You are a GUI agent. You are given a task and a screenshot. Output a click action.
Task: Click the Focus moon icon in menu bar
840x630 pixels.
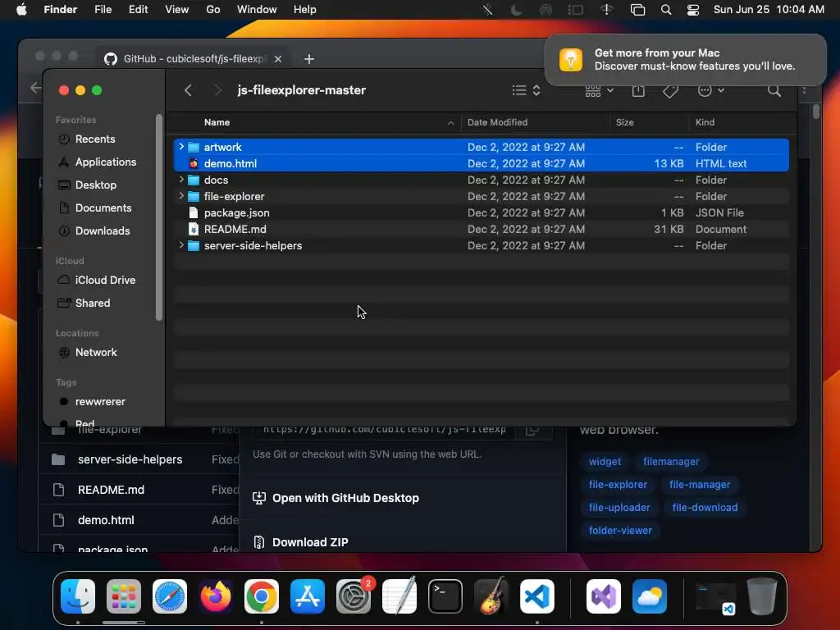pos(517,10)
